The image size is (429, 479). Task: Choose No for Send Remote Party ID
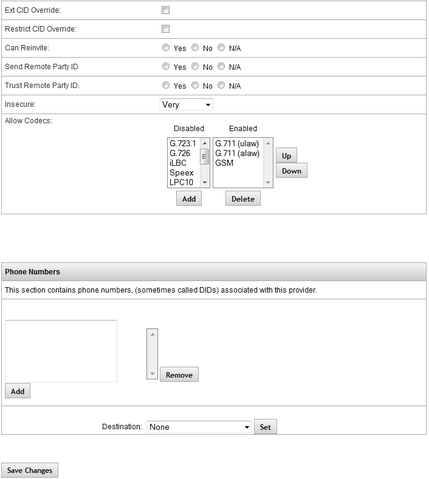195,66
